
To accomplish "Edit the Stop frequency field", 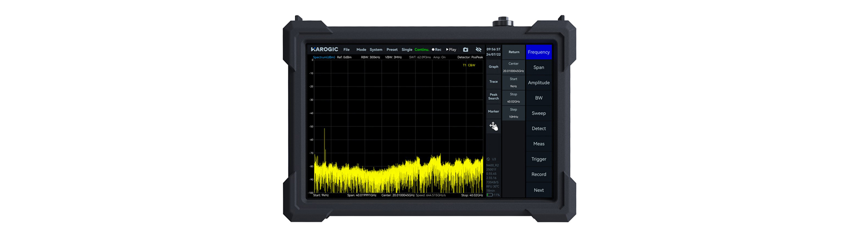I will click(x=514, y=98).
